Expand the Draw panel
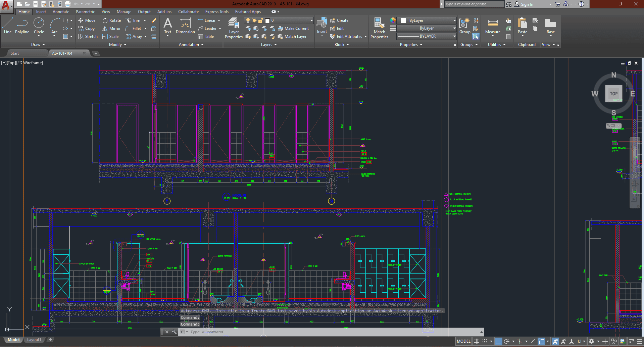This screenshot has height=347, width=644. [x=38, y=45]
